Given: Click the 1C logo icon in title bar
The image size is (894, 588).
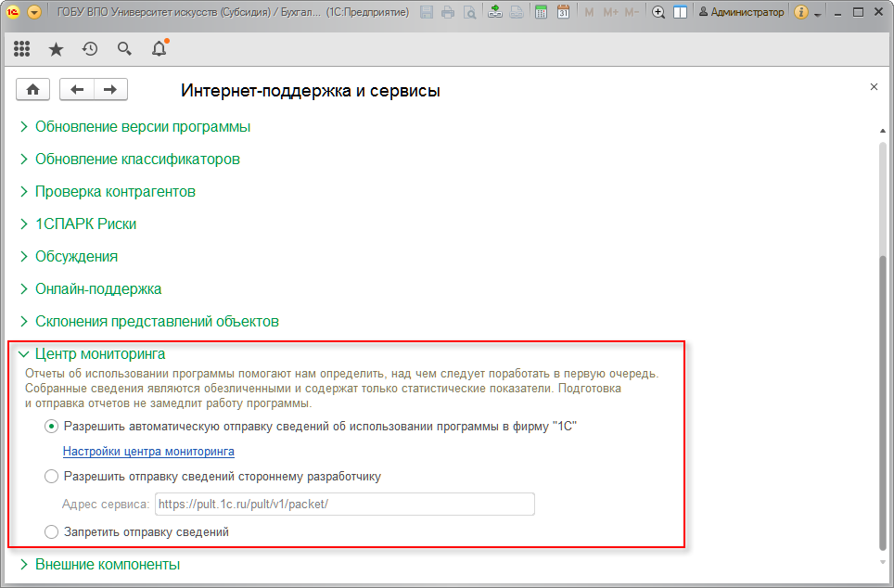Looking at the screenshot, I should [13, 12].
